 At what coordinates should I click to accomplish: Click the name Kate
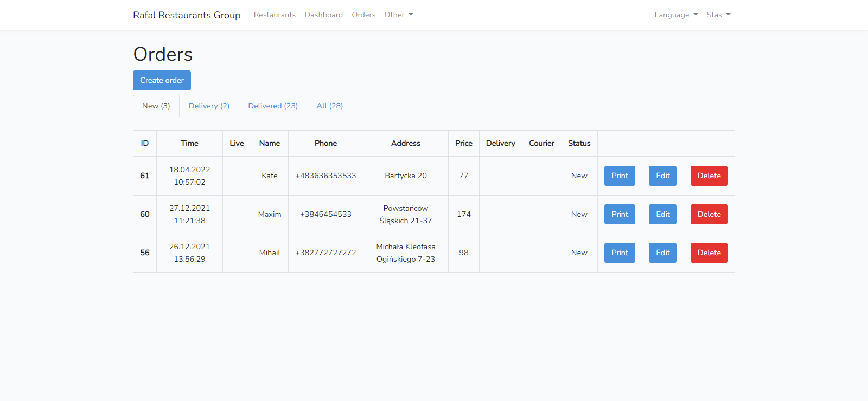tap(270, 176)
